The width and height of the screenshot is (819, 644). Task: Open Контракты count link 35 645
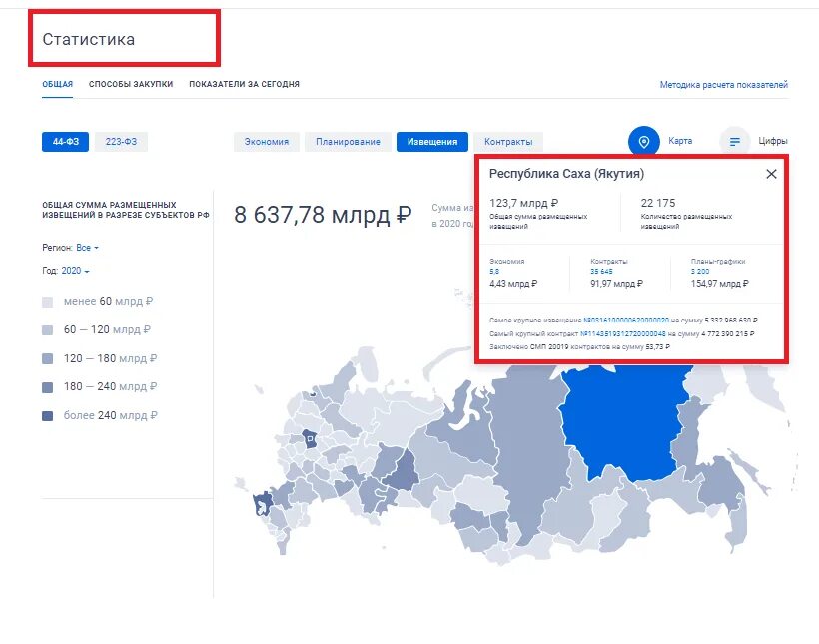click(x=601, y=271)
